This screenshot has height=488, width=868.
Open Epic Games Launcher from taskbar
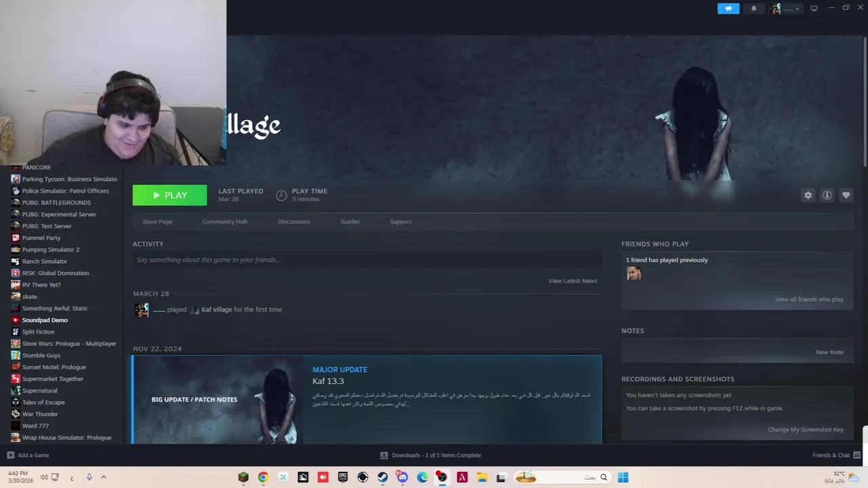(x=342, y=477)
